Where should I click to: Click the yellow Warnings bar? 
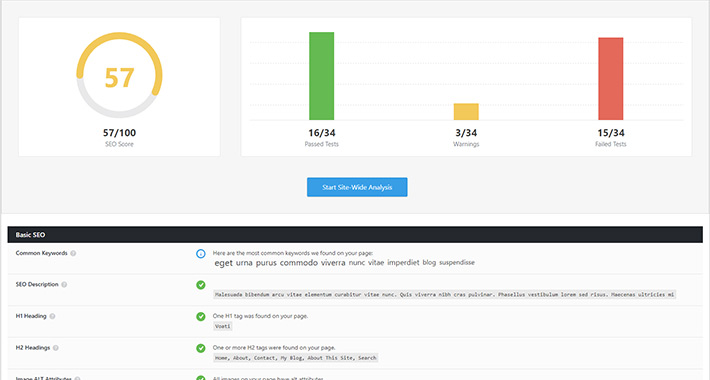[x=466, y=112]
